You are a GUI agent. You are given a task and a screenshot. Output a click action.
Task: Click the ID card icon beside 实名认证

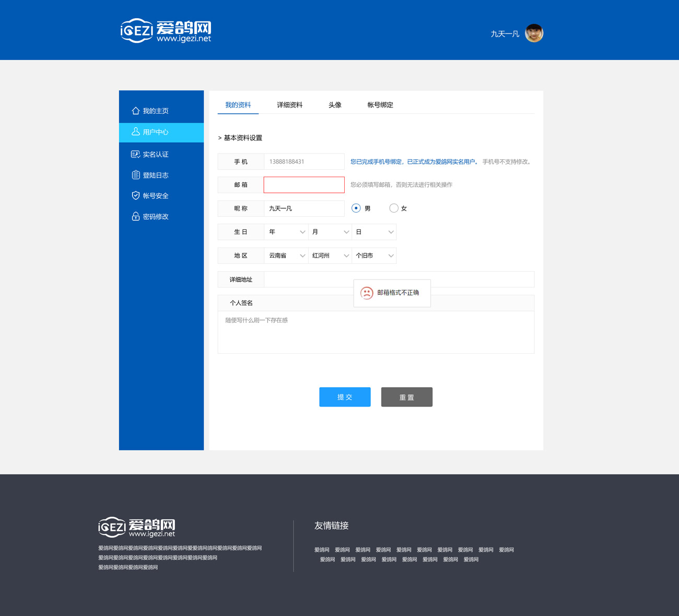(136, 154)
